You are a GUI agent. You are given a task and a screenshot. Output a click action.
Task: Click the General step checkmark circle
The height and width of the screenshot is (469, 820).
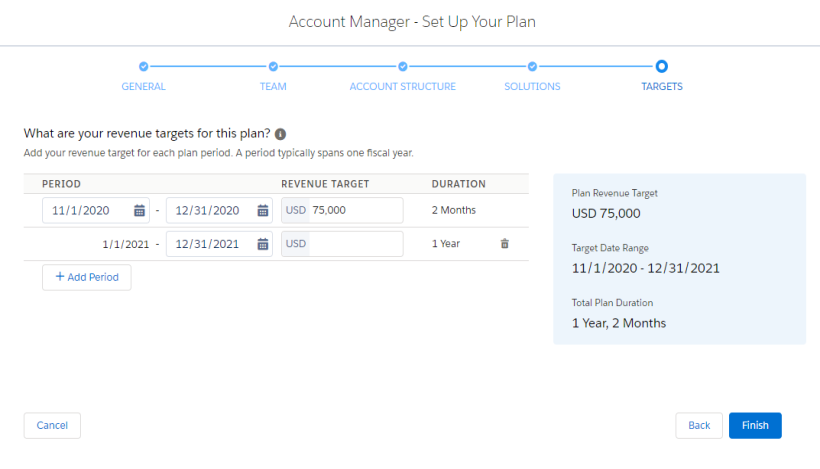tap(143, 66)
